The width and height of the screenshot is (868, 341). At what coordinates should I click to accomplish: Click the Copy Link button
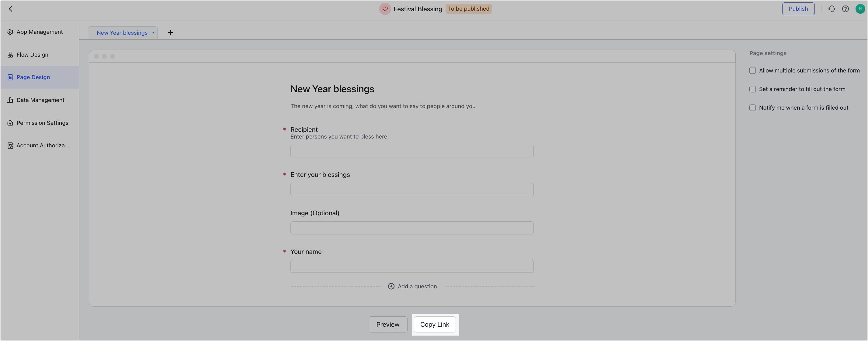point(434,325)
